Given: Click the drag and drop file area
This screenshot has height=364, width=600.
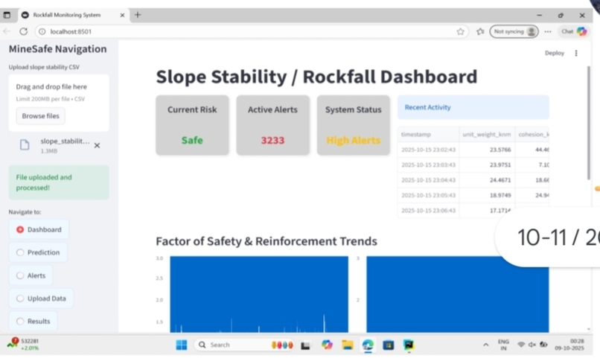Looking at the screenshot, I should pos(59,103).
